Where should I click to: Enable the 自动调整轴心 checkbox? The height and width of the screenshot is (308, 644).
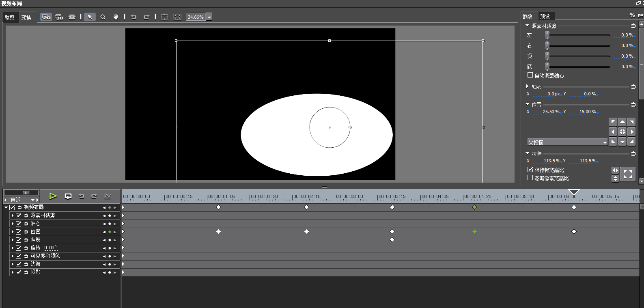tap(530, 75)
